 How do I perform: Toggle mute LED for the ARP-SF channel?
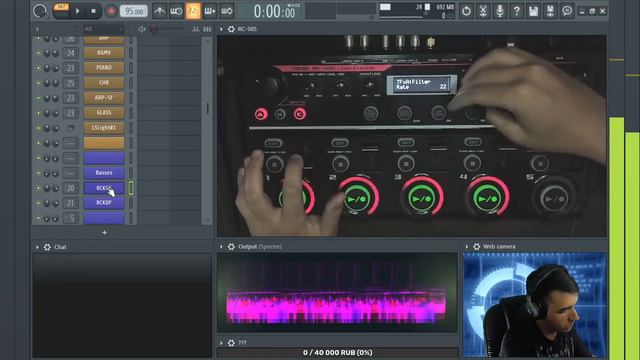[38, 98]
